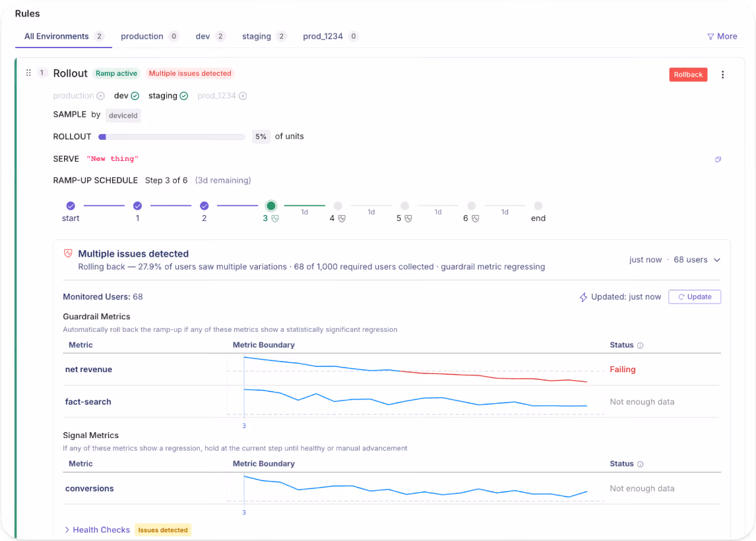
Task: Click the conversions metric name
Action: [90, 488]
